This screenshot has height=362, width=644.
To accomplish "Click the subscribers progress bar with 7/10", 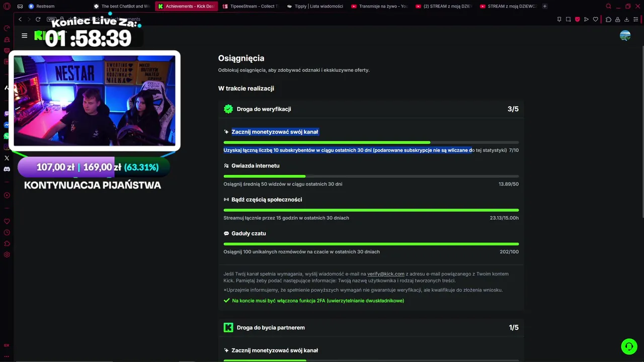I will [371, 142].
